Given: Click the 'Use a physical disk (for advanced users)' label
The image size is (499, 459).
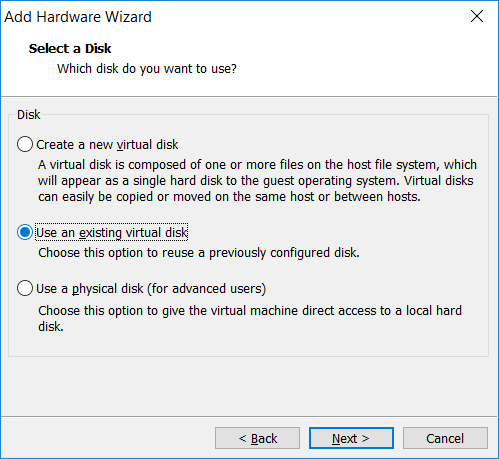Looking at the screenshot, I should click(151, 289).
